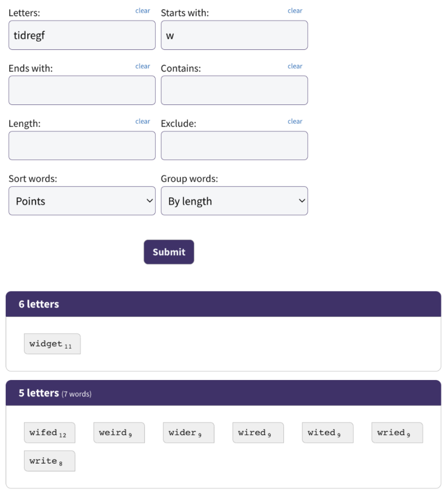448x495 pixels.
Task: Click the Letters input field containing tidregf
Action: coord(82,35)
